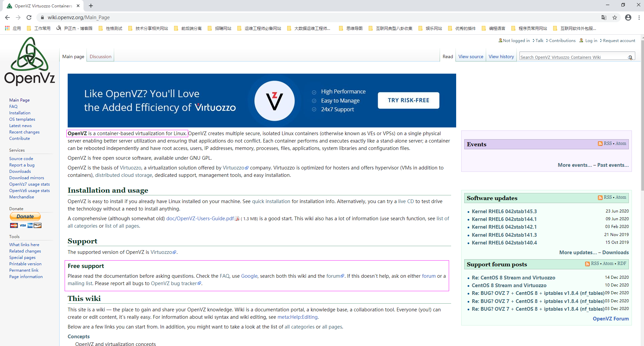Open the 工作常用 bookmark folder
The image size is (644, 346).
tap(39, 28)
